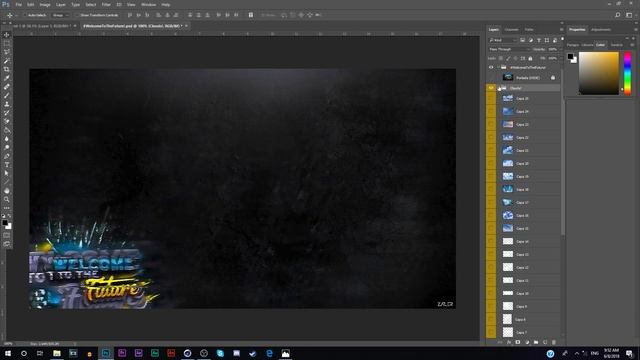Open the workspace switcher icon dropdown

pyautogui.click(x=629, y=15)
